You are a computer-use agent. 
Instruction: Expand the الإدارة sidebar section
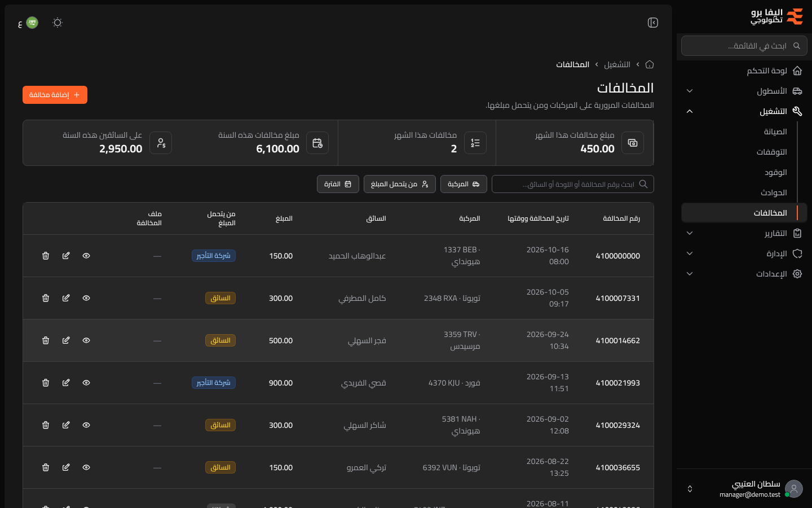(x=744, y=253)
